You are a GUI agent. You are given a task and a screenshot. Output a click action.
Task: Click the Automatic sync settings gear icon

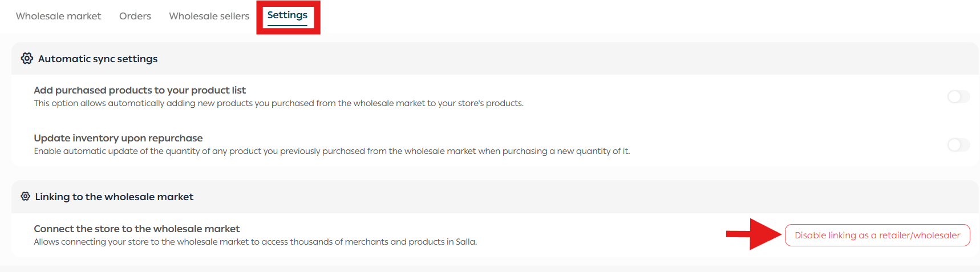click(27, 58)
